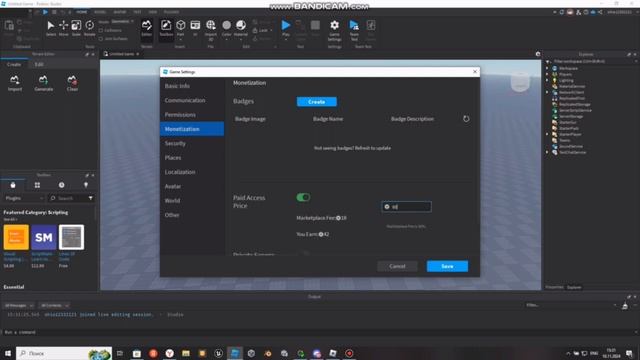The image size is (640, 360).
Task: Open Other settings page
Action: pos(192,215)
